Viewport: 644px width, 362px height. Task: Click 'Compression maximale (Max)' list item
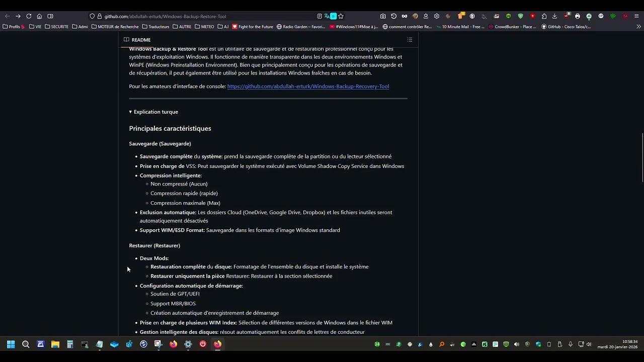click(x=185, y=203)
